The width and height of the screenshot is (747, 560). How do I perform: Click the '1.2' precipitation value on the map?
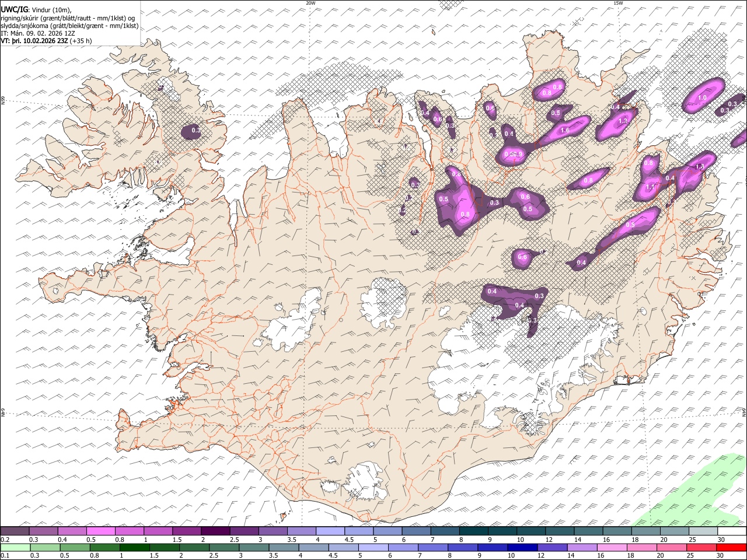point(623,121)
